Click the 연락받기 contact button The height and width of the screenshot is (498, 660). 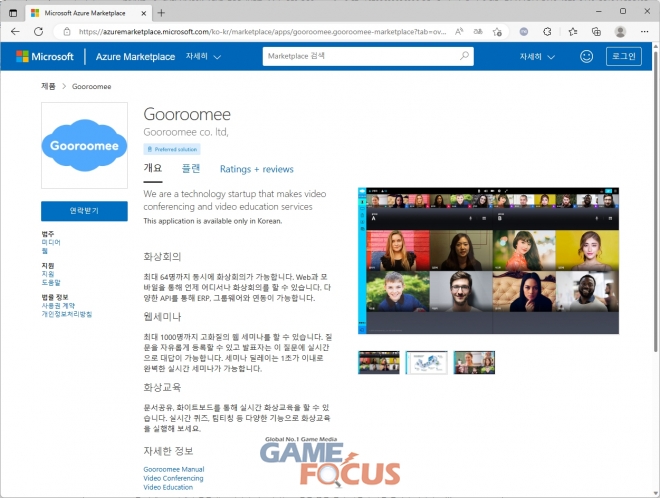(84, 210)
